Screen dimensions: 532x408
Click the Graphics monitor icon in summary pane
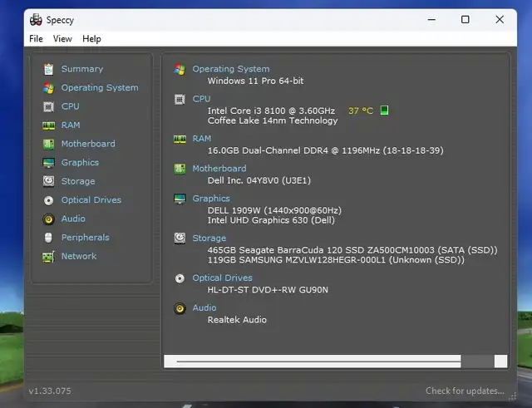[x=180, y=199]
